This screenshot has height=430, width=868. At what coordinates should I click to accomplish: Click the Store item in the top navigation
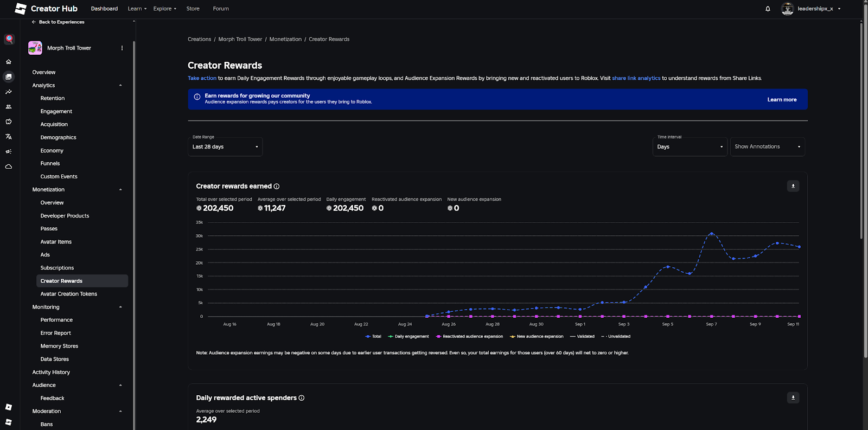coord(193,9)
